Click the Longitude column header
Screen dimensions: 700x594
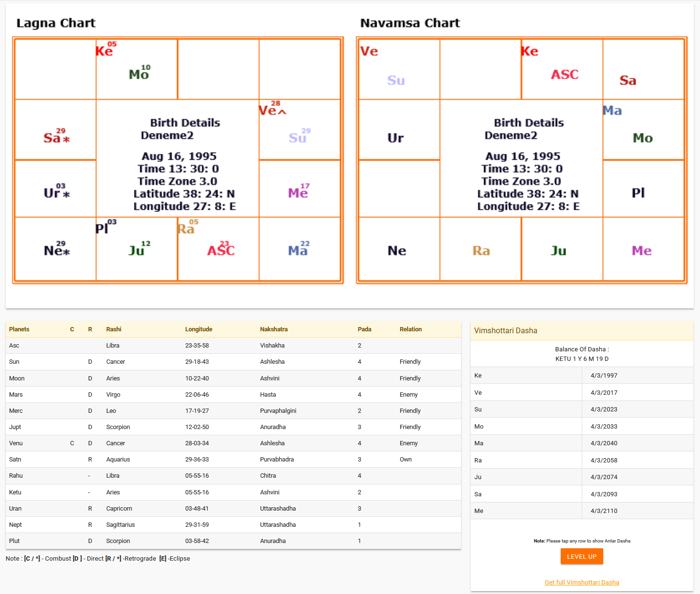point(198,329)
